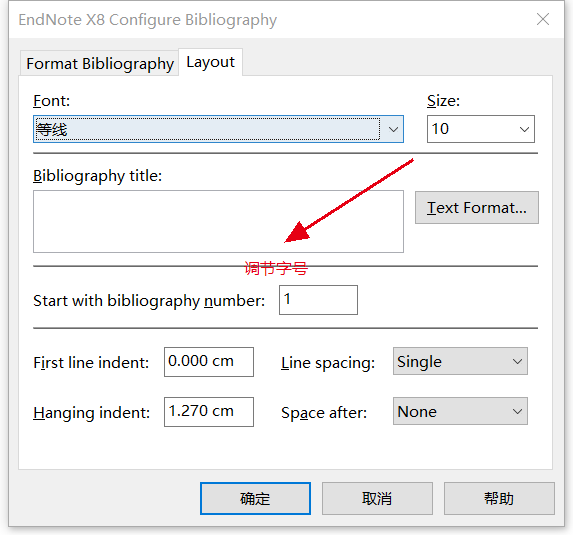Click the 'Start with bibliography number:' label
Screen dimensions: 573x535
[x=149, y=301]
